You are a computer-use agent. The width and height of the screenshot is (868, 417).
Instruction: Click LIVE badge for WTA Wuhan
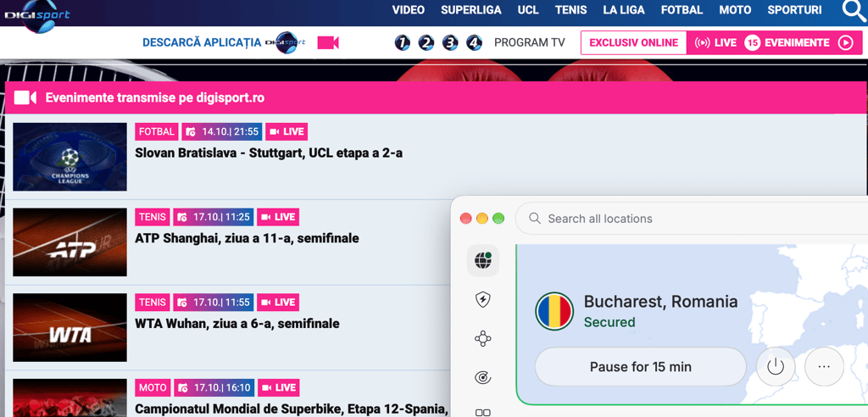[x=278, y=303]
